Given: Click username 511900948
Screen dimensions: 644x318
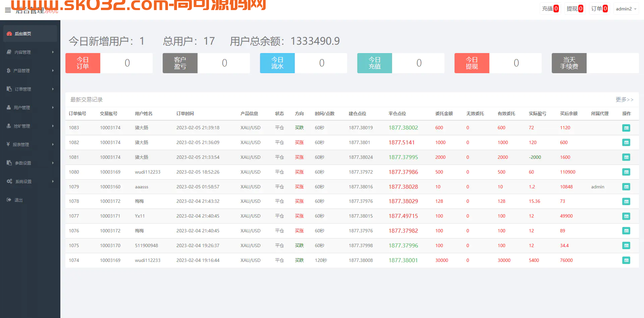Looking at the screenshot, I should click(x=146, y=245).
